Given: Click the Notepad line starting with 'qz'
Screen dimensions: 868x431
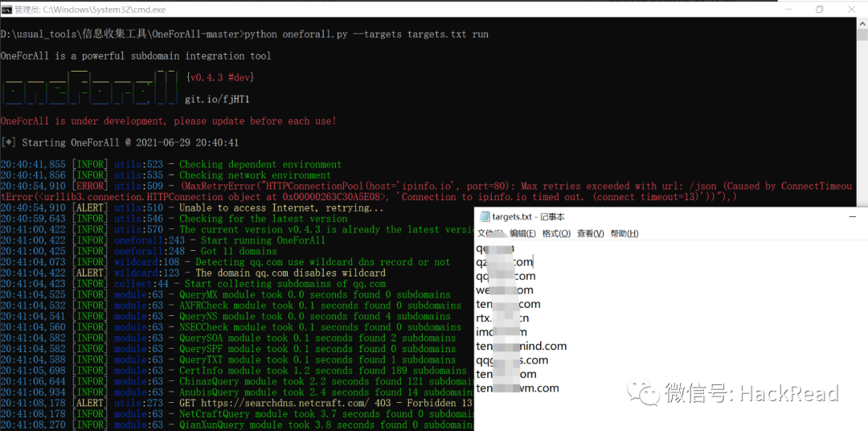Looking at the screenshot, I should click(x=504, y=262).
